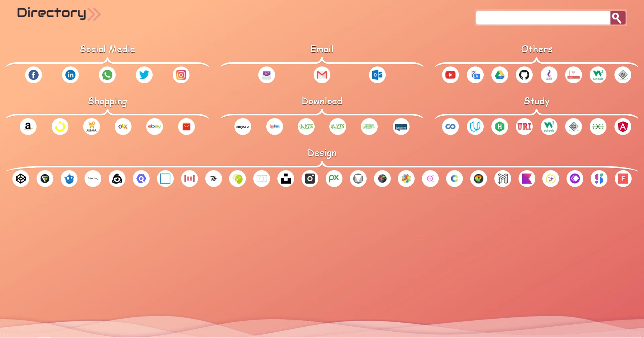Click the Angular icon in Study
This screenshot has width=644, height=338.
(x=623, y=127)
